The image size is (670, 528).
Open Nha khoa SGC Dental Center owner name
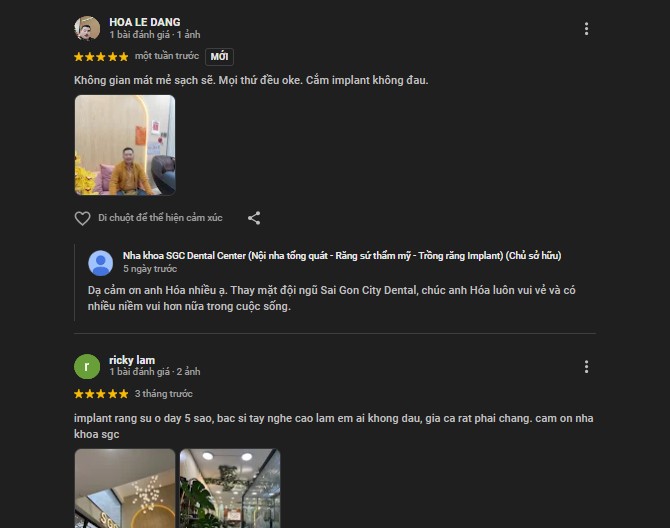pos(342,255)
